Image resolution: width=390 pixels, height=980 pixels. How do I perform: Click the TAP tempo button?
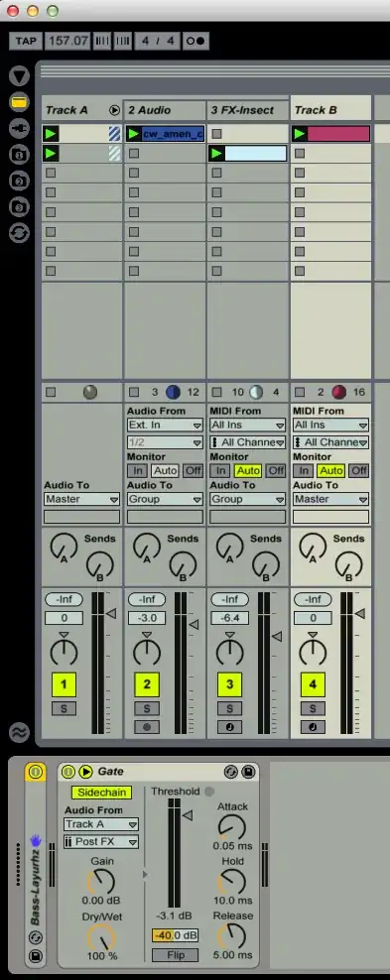click(x=26, y=42)
